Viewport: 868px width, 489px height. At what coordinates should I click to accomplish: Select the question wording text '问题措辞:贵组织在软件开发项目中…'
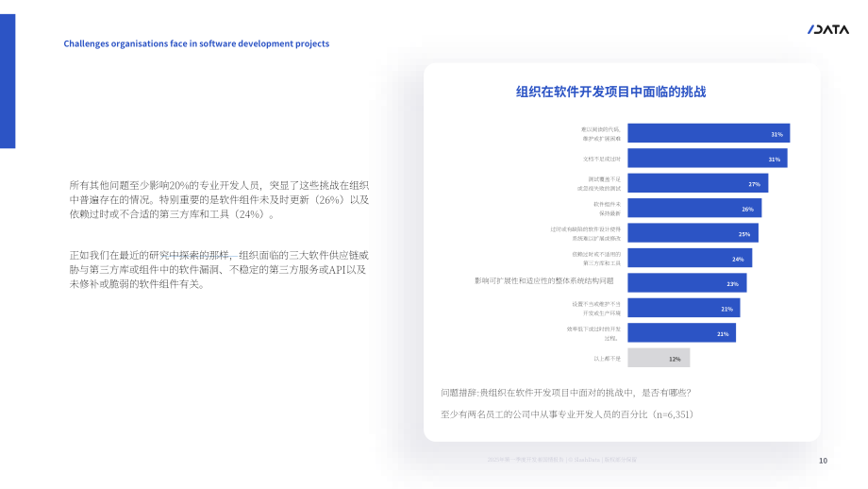566,393
